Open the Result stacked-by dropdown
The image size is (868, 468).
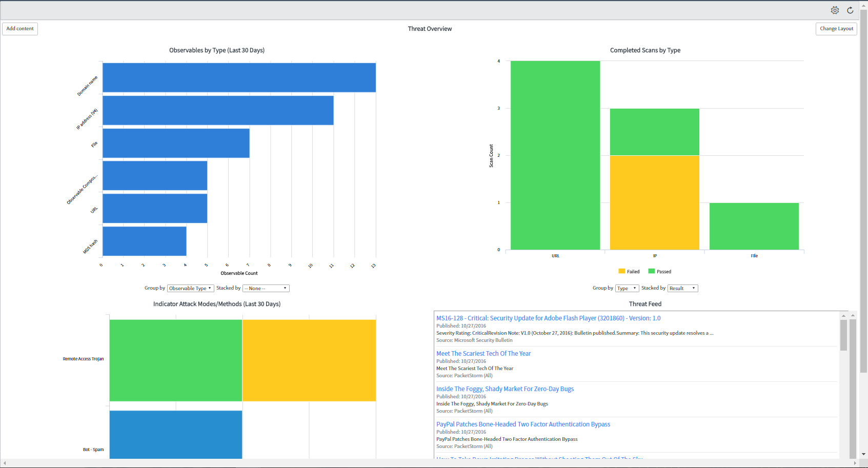coord(682,289)
